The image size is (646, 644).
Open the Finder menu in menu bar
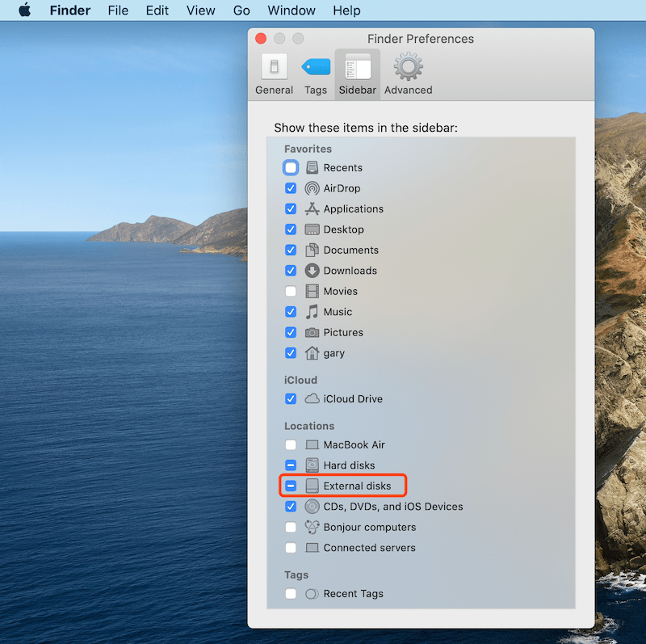pos(70,11)
